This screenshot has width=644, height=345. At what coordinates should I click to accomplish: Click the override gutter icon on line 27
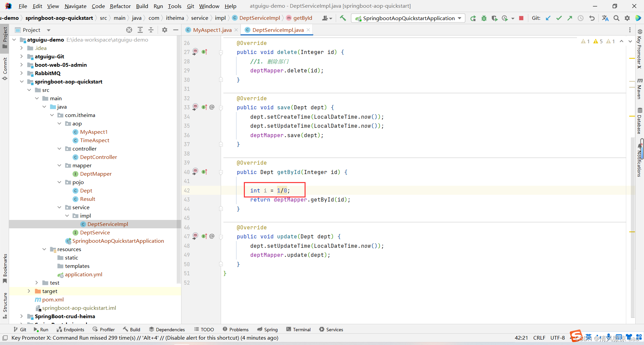[205, 52]
